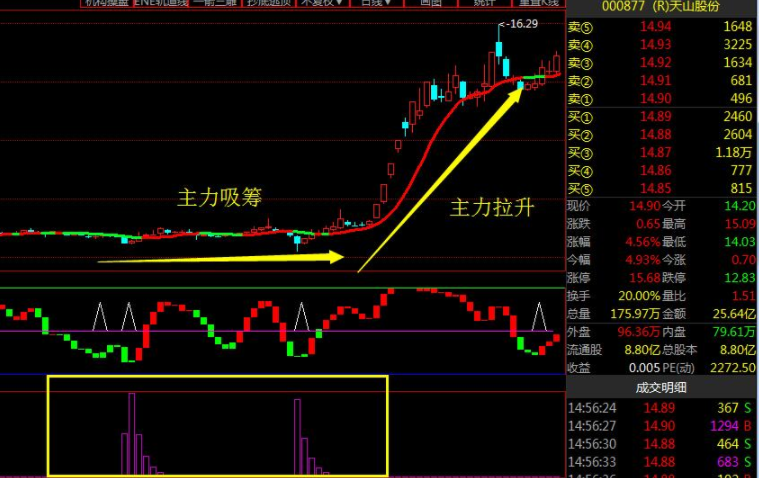Click turnover amount 25.64亿
The height and width of the screenshot is (478, 759).
[734, 313]
